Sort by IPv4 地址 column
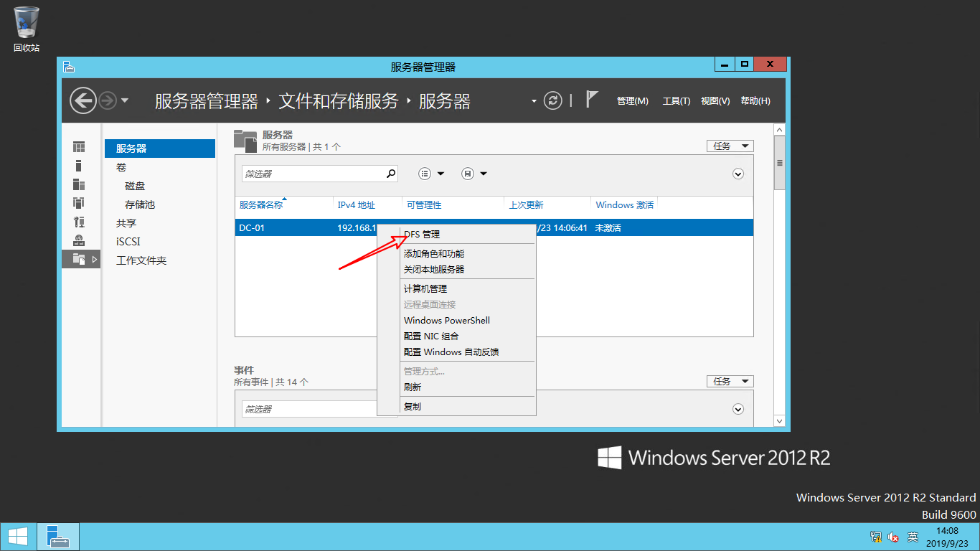This screenshot has height=551, width=980. click(x=357, y=204)
